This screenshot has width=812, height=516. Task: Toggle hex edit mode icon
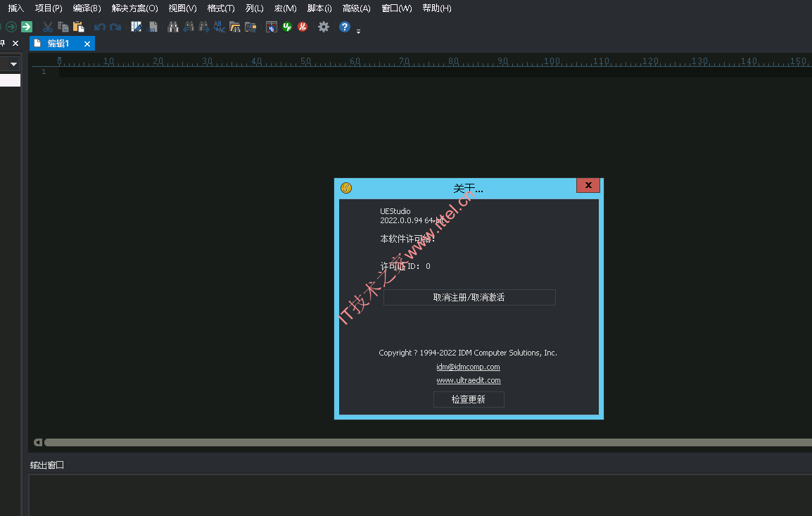coord(152,27)
